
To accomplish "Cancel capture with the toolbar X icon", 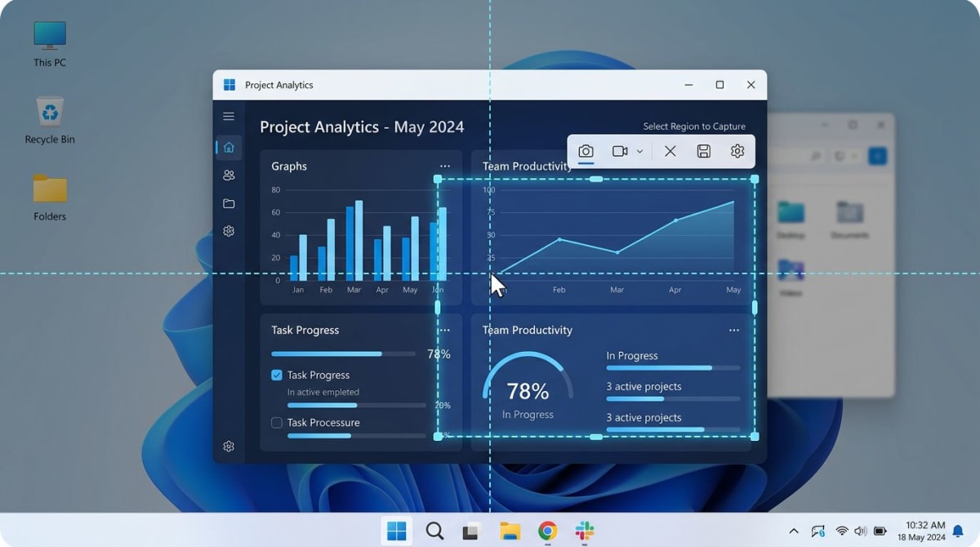I will pyautogui.click(x=670, y=151).
